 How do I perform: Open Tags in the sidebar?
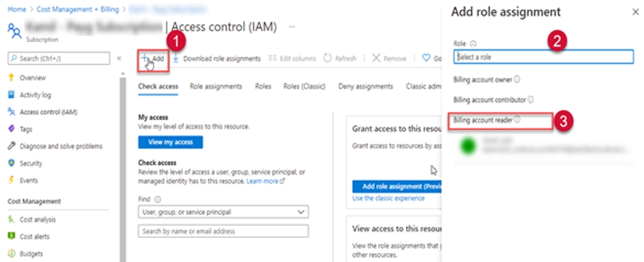(26, 129)
